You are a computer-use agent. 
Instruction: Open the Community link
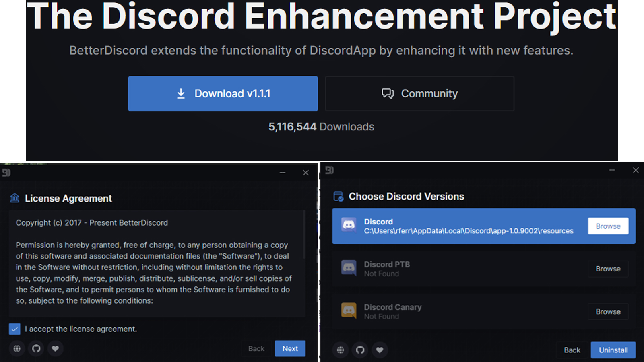pyautogui.click(x=419, y=93)
